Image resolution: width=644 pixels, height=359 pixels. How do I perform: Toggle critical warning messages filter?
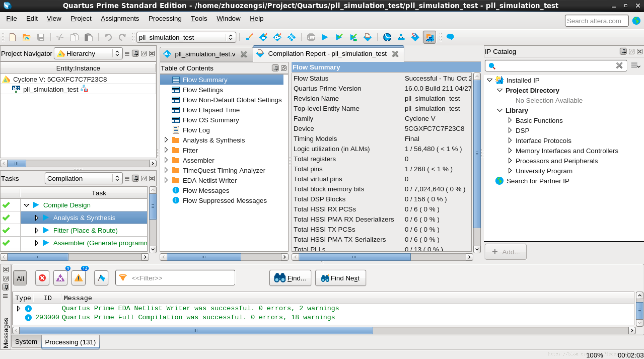click(60, 278)
